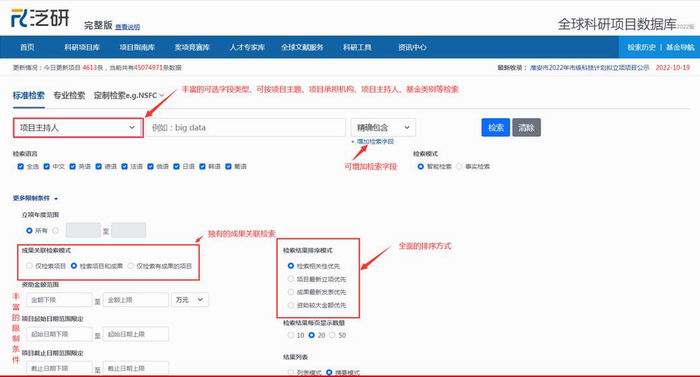Open the 万元 currency unit dropdown

[189, 300]
